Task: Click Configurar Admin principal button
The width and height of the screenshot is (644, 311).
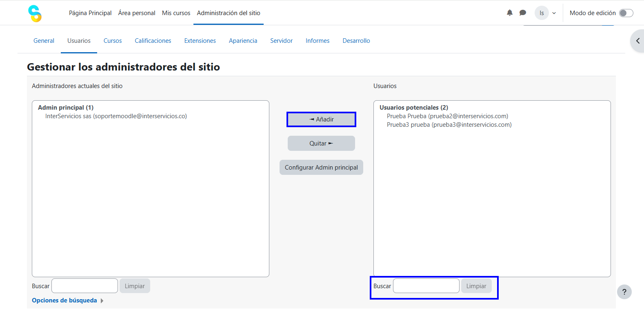Action: [x=321, y=168]
